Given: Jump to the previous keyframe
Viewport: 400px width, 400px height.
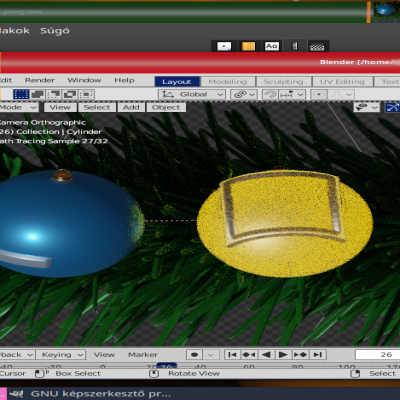Looking at the screenshot, I should point(249,355).
